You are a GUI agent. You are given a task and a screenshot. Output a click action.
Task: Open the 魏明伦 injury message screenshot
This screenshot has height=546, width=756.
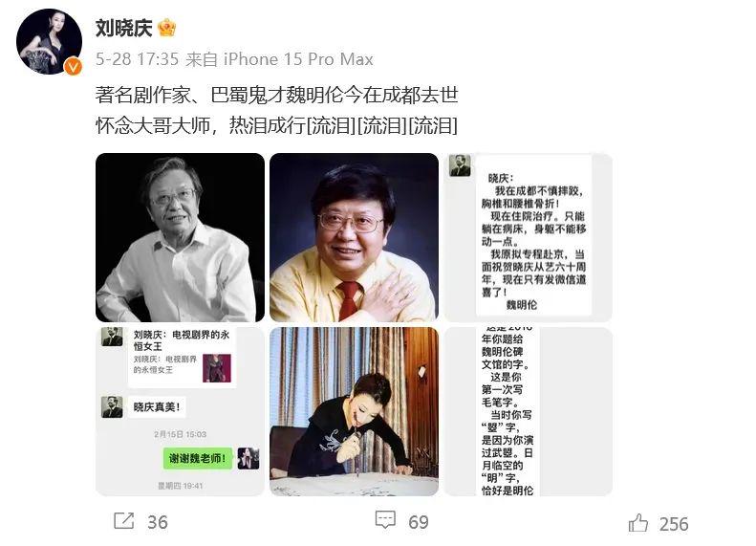click(528, 237)
